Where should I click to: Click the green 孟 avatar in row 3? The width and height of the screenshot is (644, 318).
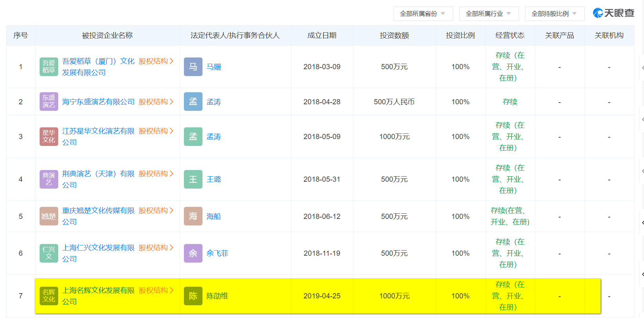click(x=193, y=137)
